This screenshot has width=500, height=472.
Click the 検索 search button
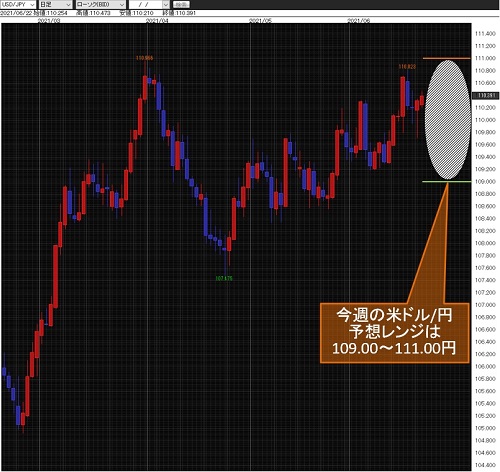(x=181, y=4)
